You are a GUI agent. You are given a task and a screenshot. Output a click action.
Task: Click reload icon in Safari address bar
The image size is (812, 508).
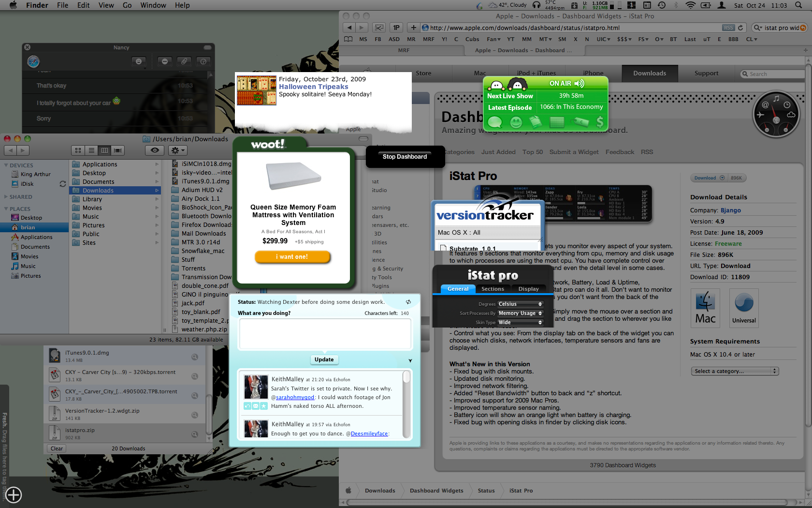pyautogui.click(x=740, y=28)
